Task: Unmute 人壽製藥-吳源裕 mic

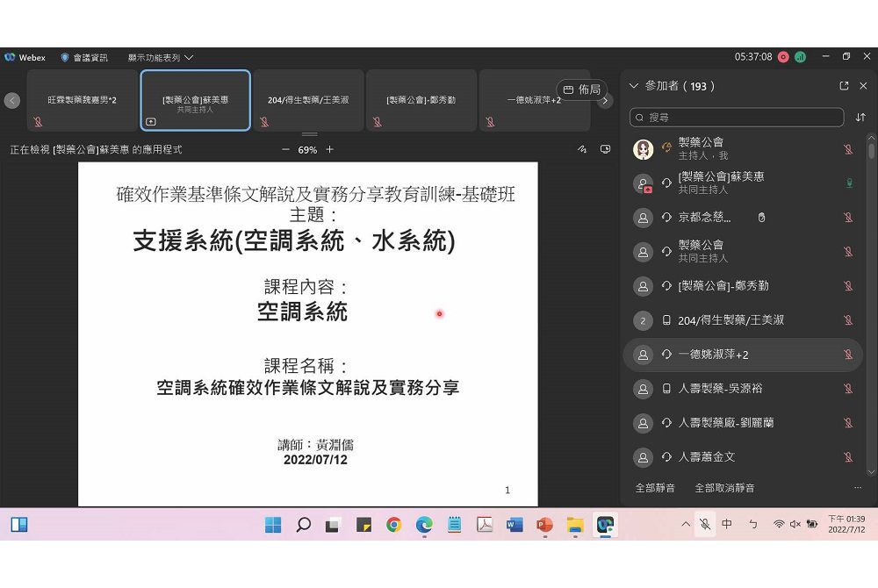Action: (848, 388)
